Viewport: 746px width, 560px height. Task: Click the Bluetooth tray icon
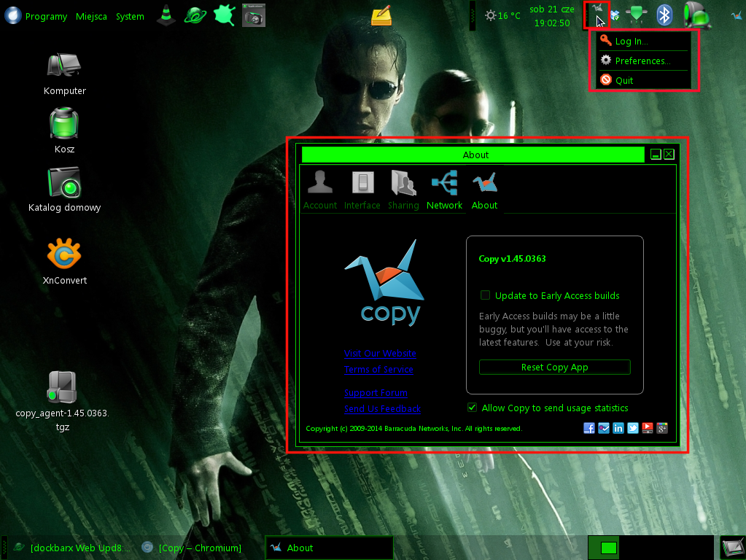[664, 15]
